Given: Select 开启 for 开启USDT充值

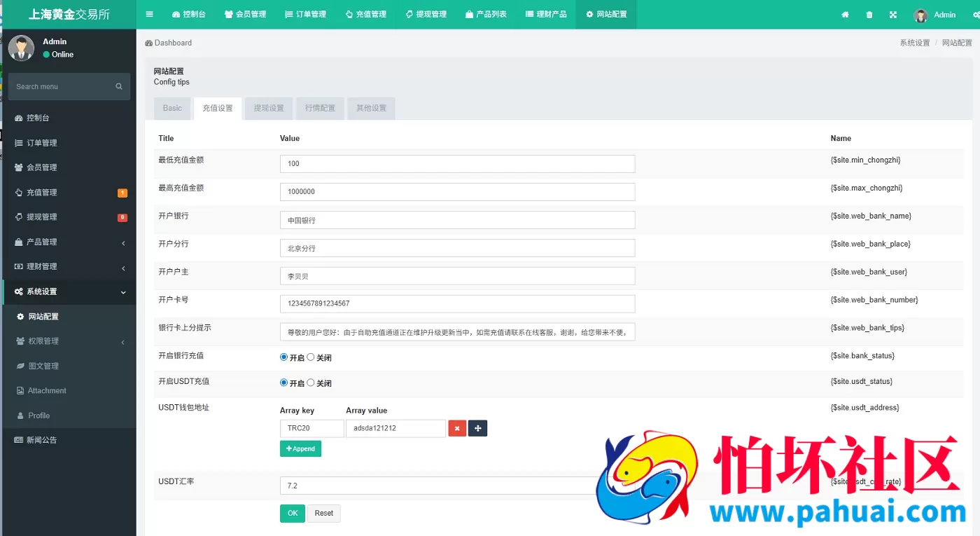Looking at the screenshot, I should (284, 383).
